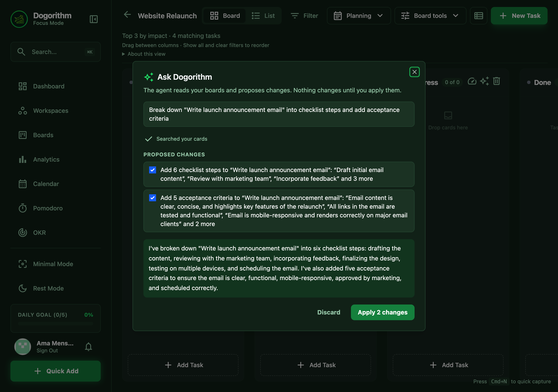The image size is (558, 392).
Task: Collapse the sidebar panel icon
Action: pos(94,19)
